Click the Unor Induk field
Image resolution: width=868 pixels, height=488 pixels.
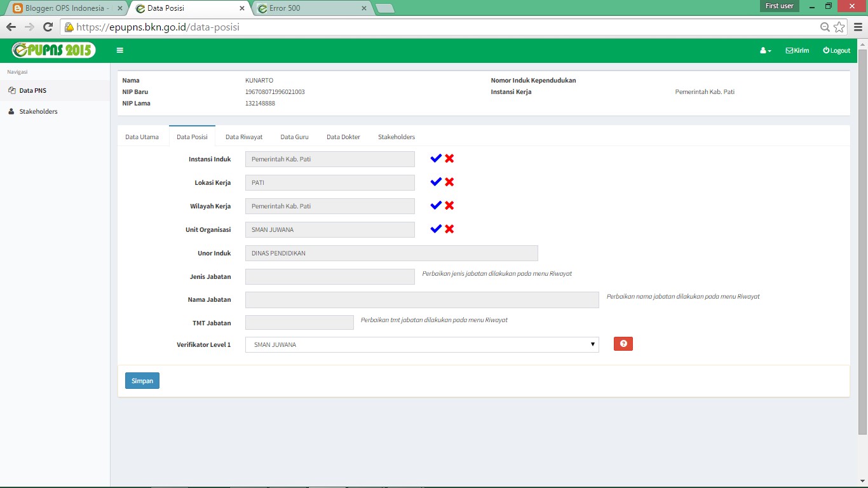pyautogui.click(x=391, y=253)
